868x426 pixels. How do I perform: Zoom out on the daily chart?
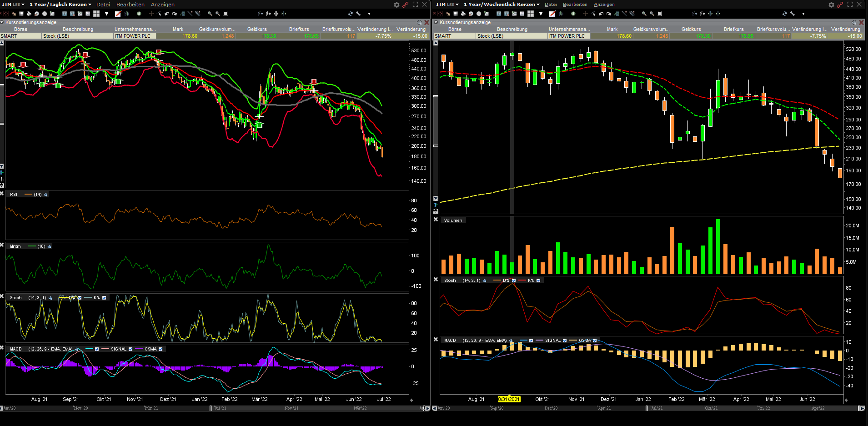coord(218,14)
